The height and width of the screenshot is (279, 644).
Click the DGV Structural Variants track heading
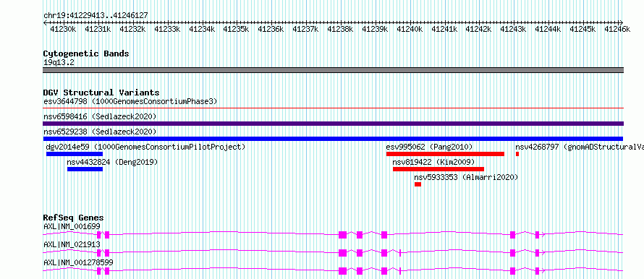(x=101, y=93)
